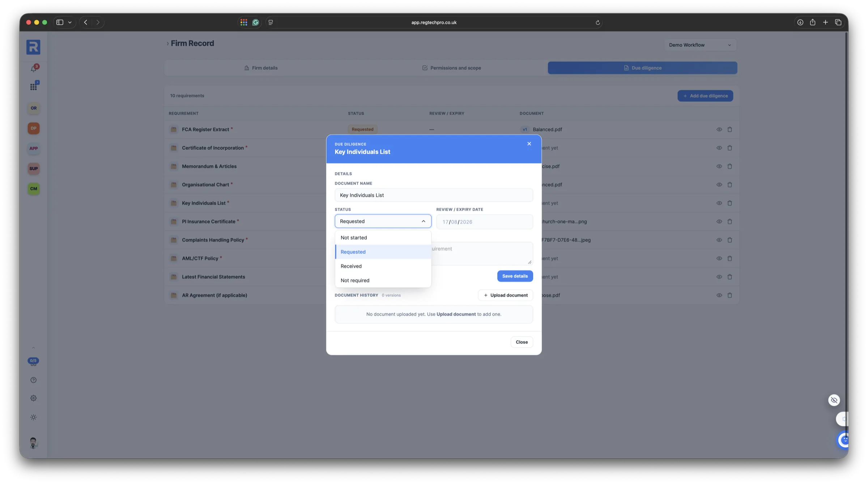The image size is (868, 484).
Task: Open the APP module in sidebar
Action: tap(34, 149)
